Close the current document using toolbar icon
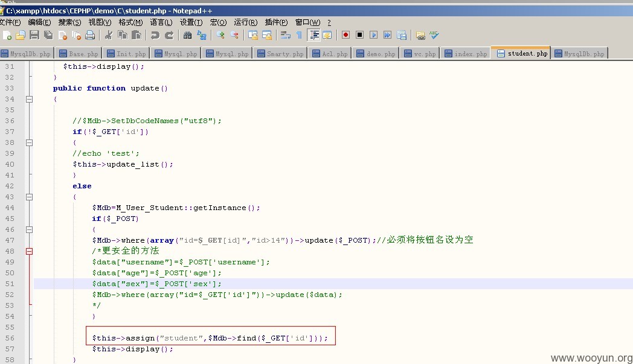Image resolution: width=633 pixels, height=364 pixels. point(63,36)
